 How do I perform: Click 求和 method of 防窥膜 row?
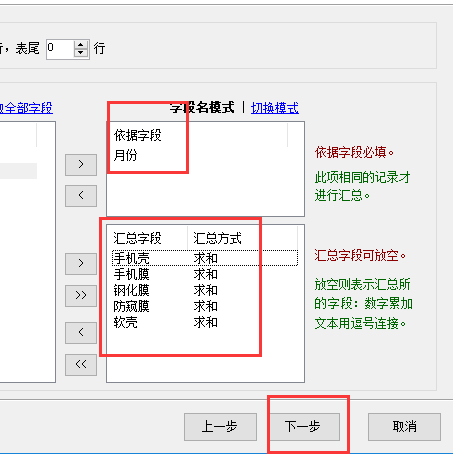tap(206, 306)
